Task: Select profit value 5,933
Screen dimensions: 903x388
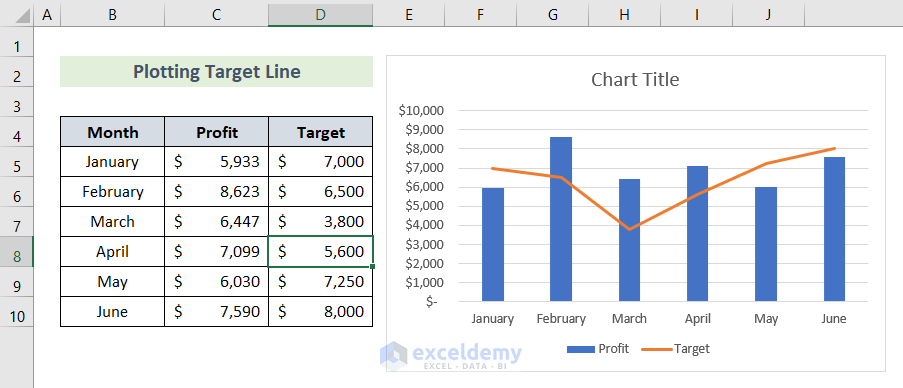Action: 217,162
